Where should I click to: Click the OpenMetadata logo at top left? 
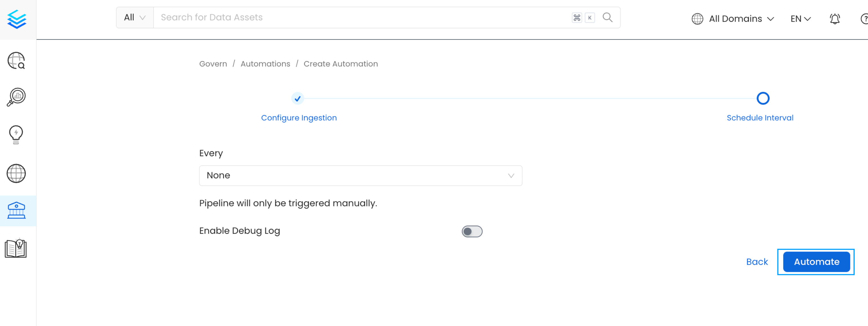(x=17, y=19)
